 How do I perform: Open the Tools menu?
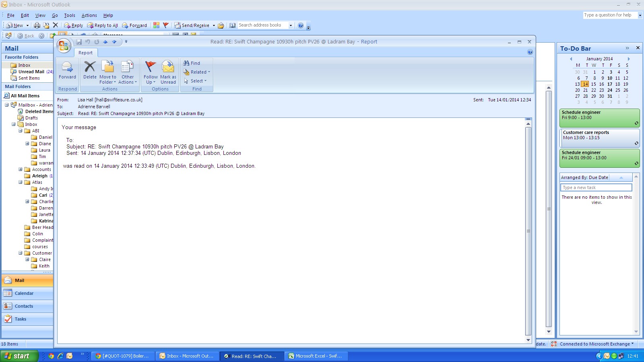pos(70,15)
